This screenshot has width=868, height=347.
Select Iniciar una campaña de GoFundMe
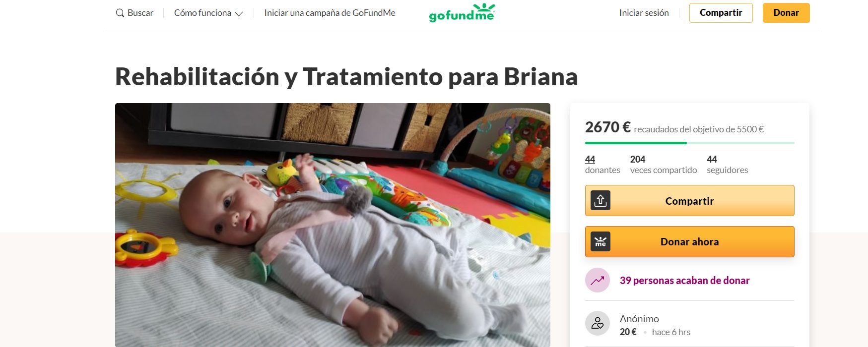(x=330, y=13)
